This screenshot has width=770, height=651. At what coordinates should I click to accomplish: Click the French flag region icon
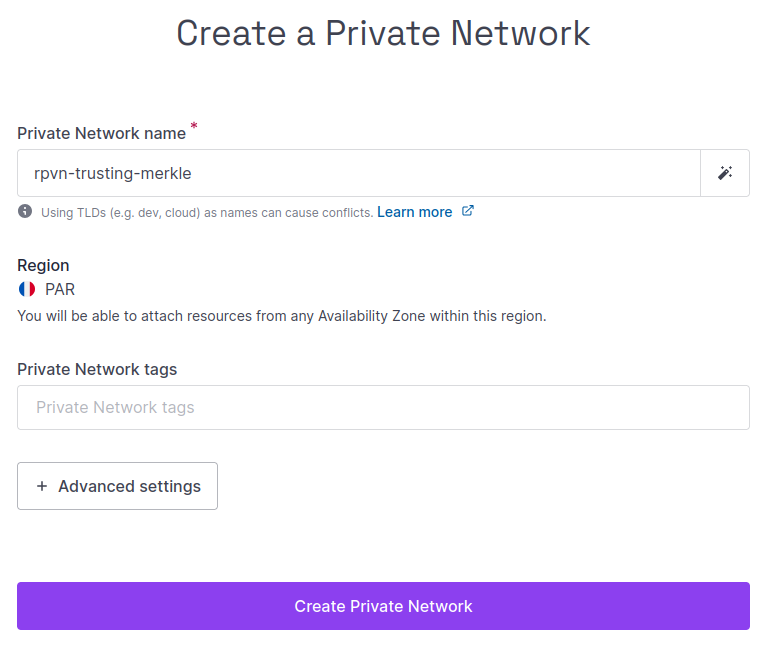(27, 289)
